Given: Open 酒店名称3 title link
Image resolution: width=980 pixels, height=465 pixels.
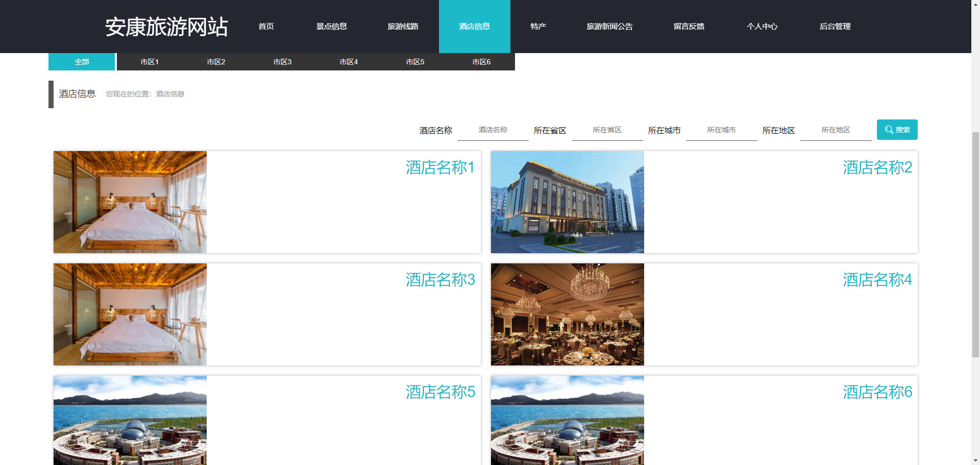Looking at the screenshot, I should (x=440, y=280).
